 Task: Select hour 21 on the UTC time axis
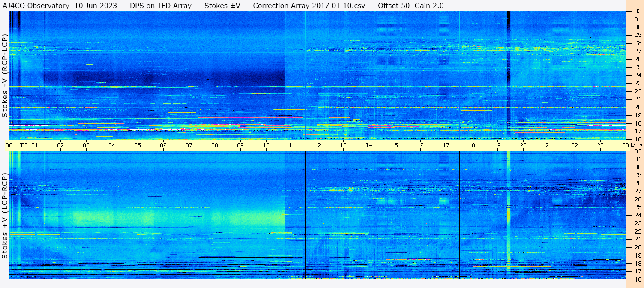[x=549, y=145]
